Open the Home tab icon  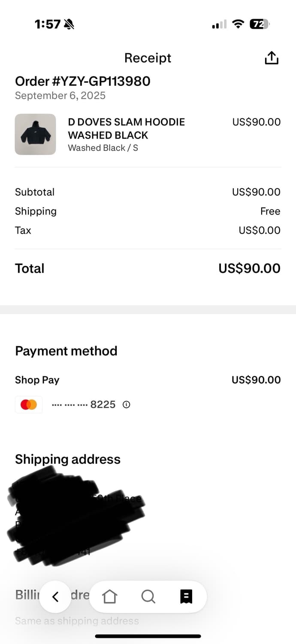pos(110,596)
